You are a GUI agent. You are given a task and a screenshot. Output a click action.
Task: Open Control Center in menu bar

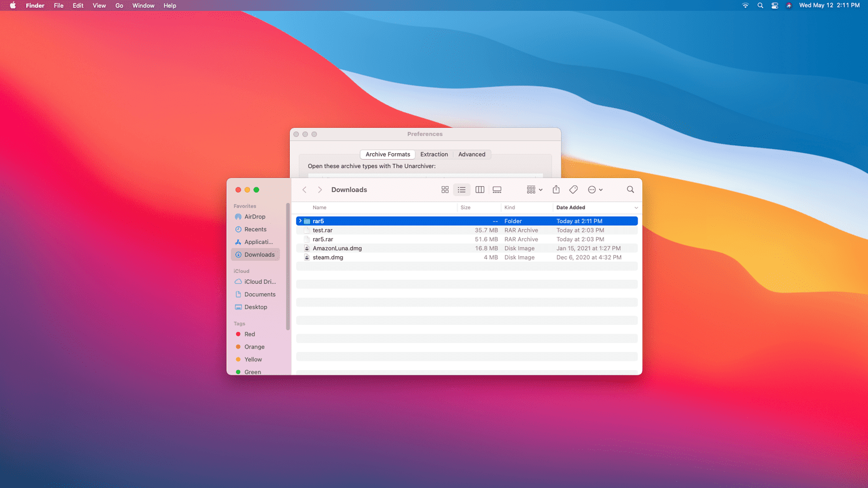[775, 6]
